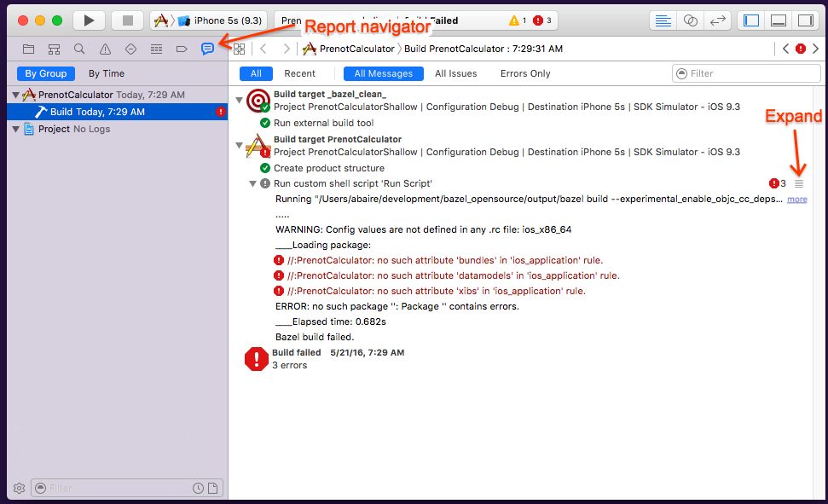Select the ERROR: no such package line

(x=397, y=306)
